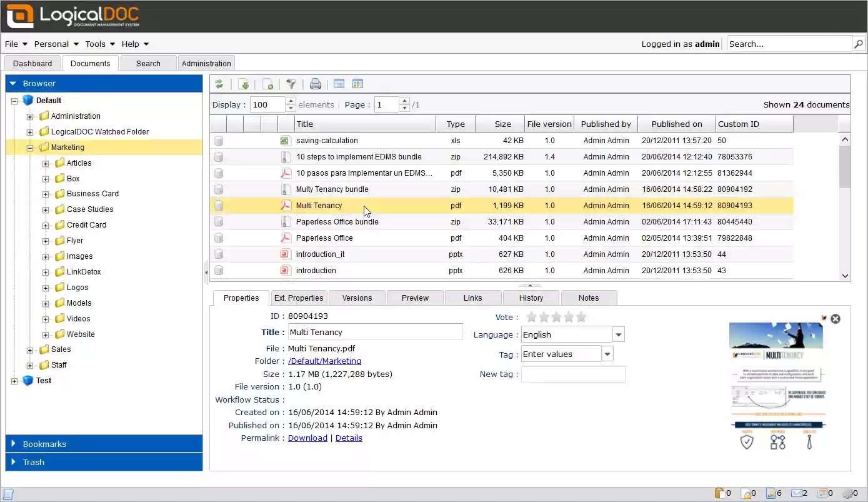
Task: Open the /Default/Marketing folder link
Action: tap(324, 361)
